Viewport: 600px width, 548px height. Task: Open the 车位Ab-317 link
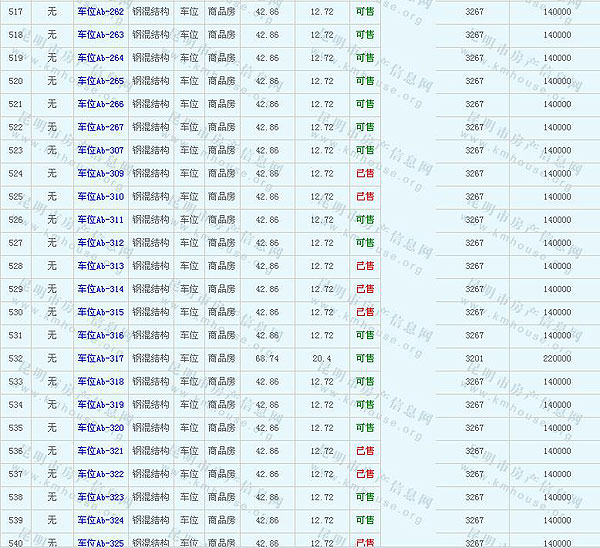coord(101,358)
